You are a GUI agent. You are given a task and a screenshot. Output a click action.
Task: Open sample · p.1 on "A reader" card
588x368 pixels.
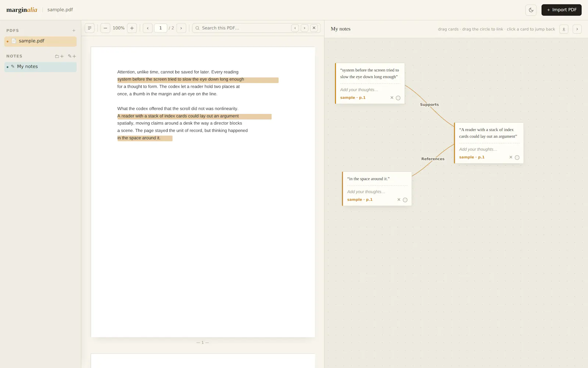click(x=472, y=157)
